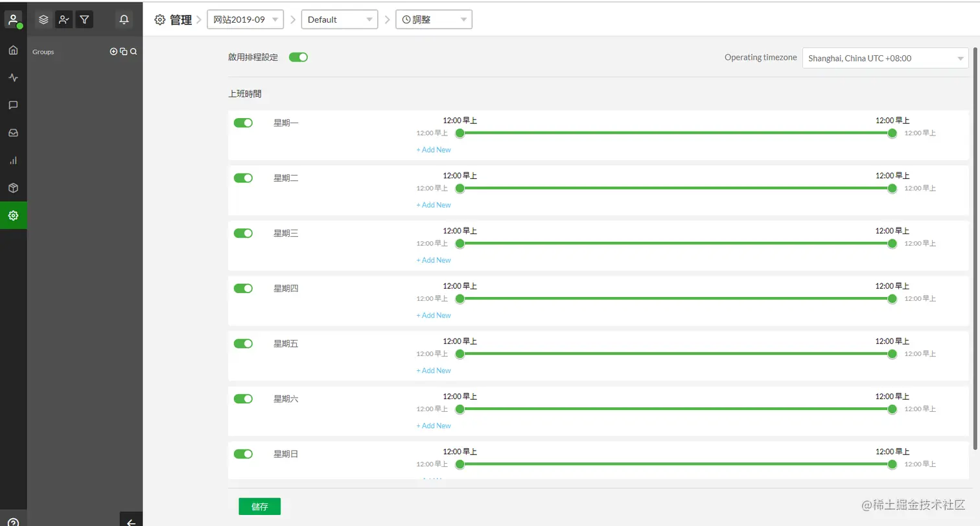Open the Monitoring pulse icon in sidebar
Screen dimensions: 980x526
[x=13, y=78]
